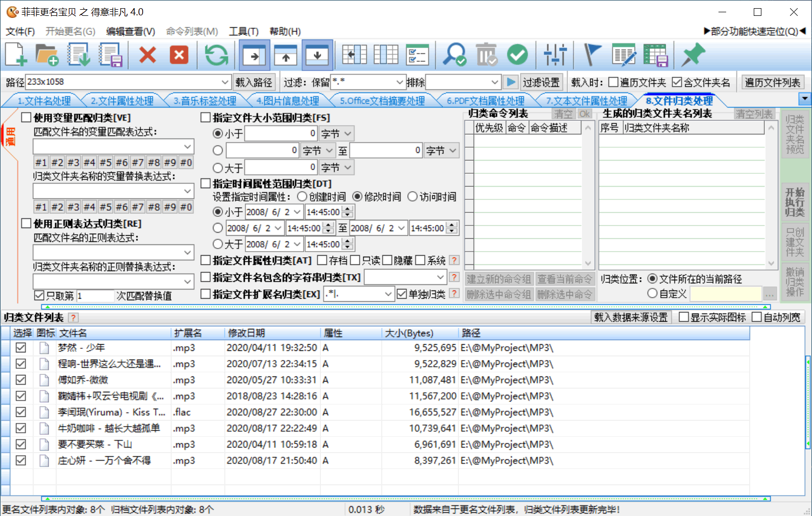Select the 创建时间 radio button
812x516 pixels.
(x=302, y=197)
